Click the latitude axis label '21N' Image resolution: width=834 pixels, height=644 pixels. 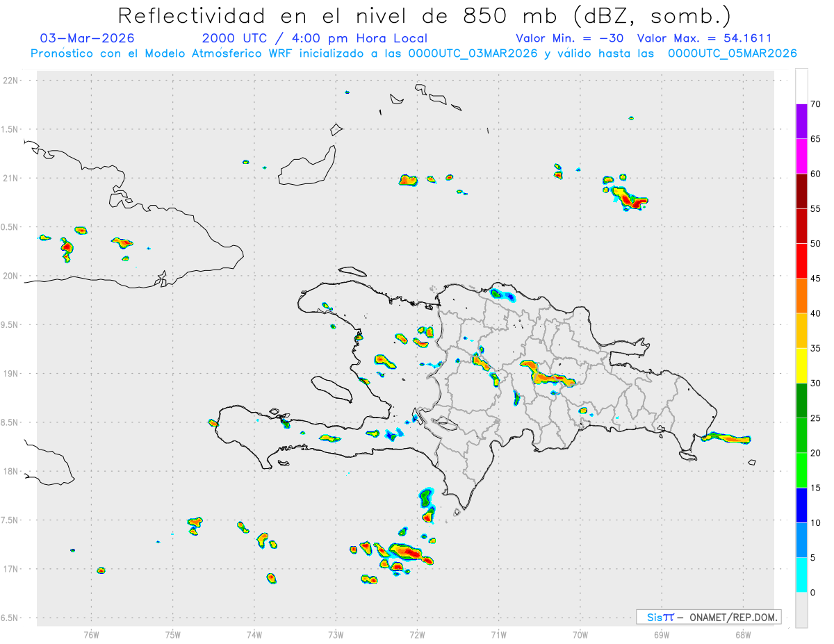click(x=11, y=178)
